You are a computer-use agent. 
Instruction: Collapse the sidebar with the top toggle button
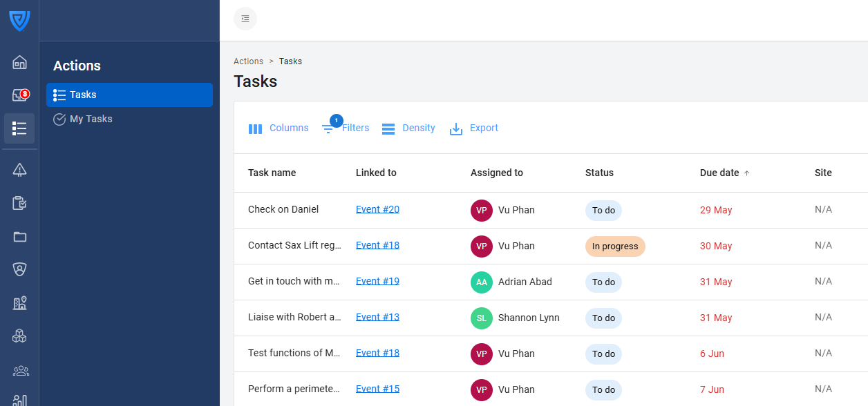pyautogui.click(x=245, y=19)
